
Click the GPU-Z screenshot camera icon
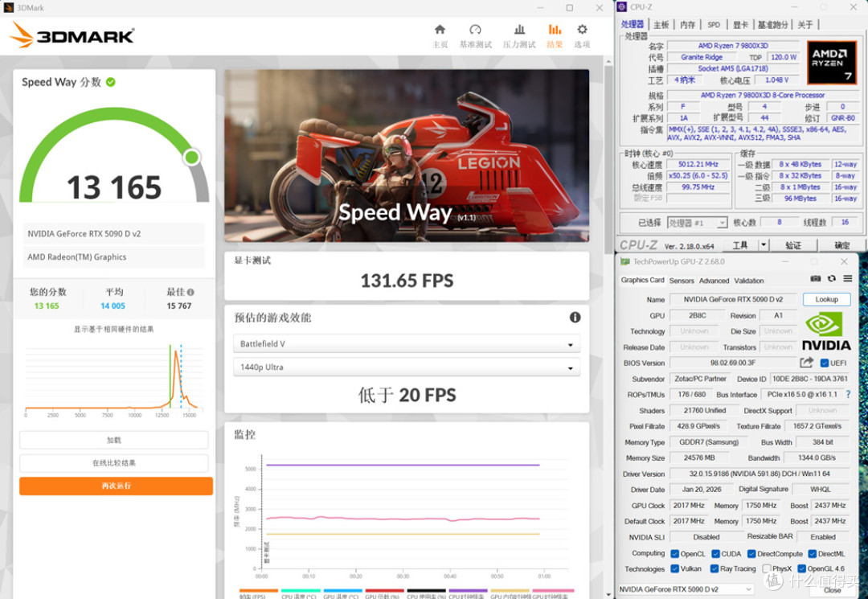pos(816,279)
